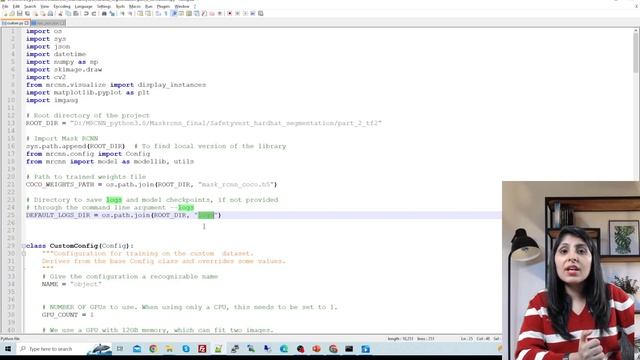This screenshot has width=640, height=360.
Task: Open the red FileZilla taskbar icon
Action: point(202,349)
